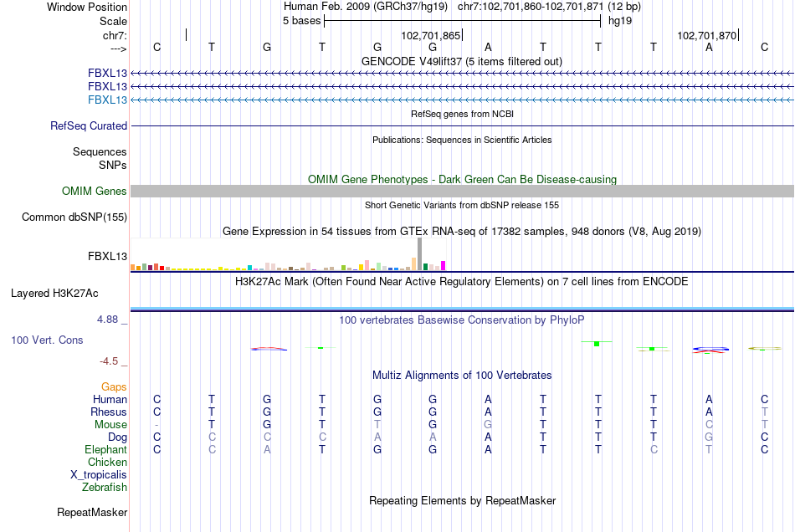Click the GENCODE V49lift37 track title
Image resolution: width=795 pixels, height=532 pixels.
461,61
